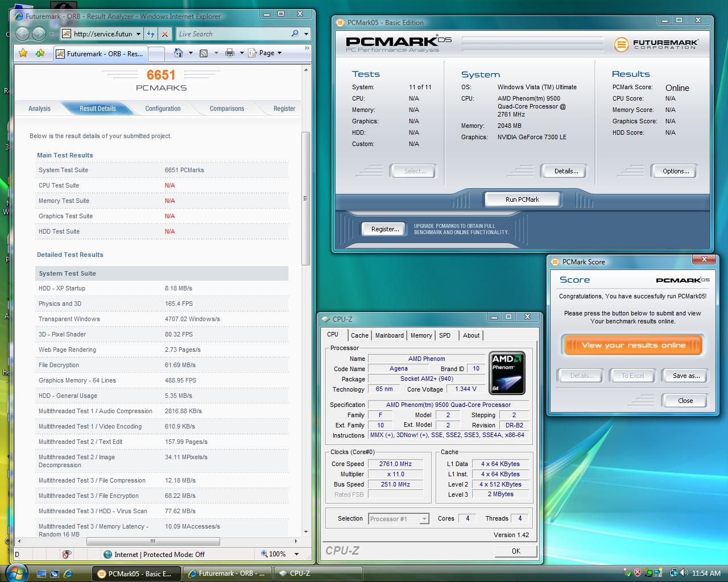728x582 pixels.
Task: Click the network connection tray icon
Action: 673,573
